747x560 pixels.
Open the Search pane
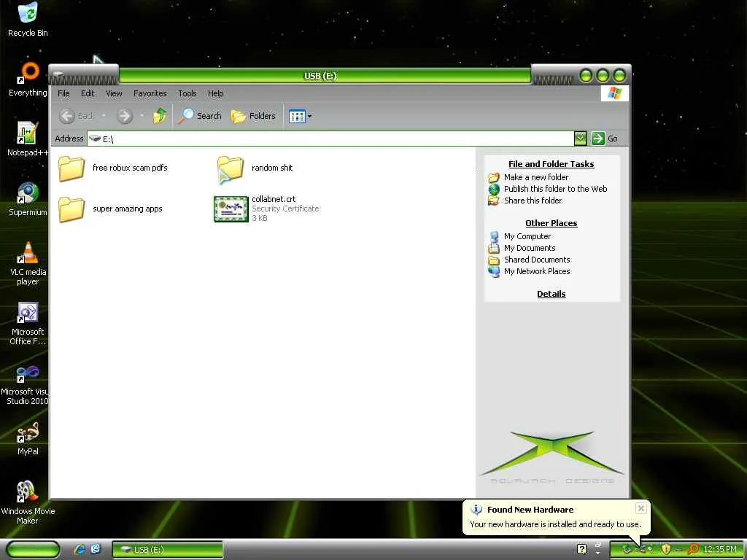pos(200,116)
